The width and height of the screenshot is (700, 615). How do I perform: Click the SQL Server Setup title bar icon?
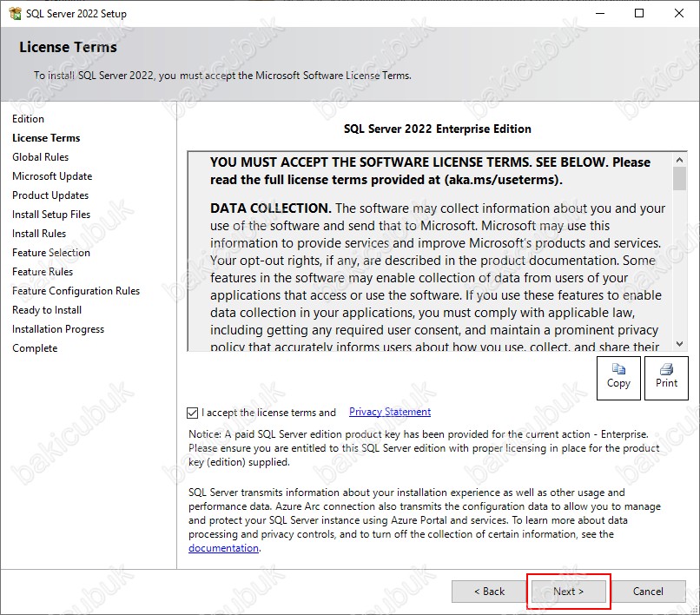pyautogui.click(x=15, y=13)
